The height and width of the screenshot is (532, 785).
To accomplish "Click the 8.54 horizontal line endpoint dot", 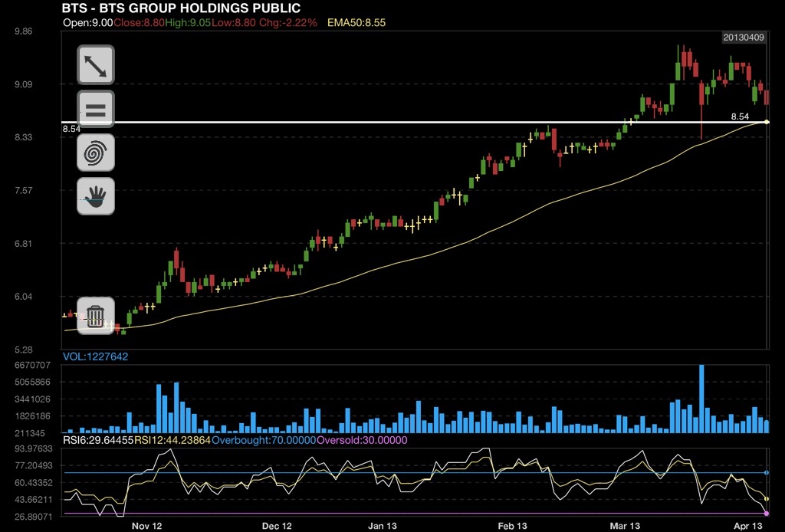I will pos(767,122).
